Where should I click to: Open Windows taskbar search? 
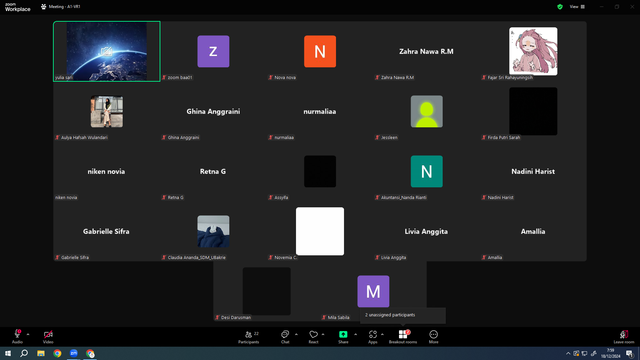click(24, 353)
